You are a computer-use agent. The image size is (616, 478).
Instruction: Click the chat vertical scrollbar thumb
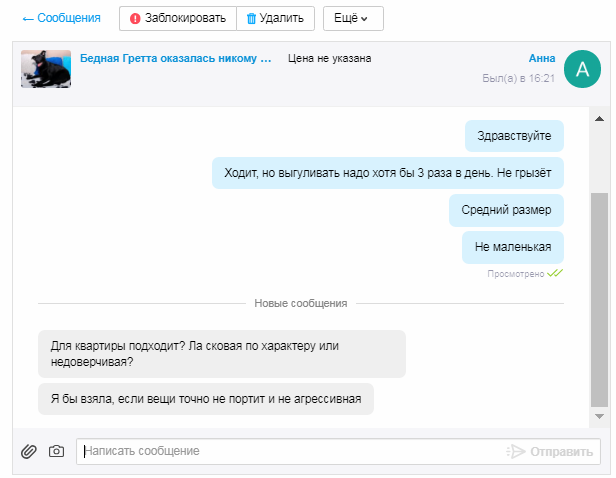pyautogui.click(x=599, y=300)
